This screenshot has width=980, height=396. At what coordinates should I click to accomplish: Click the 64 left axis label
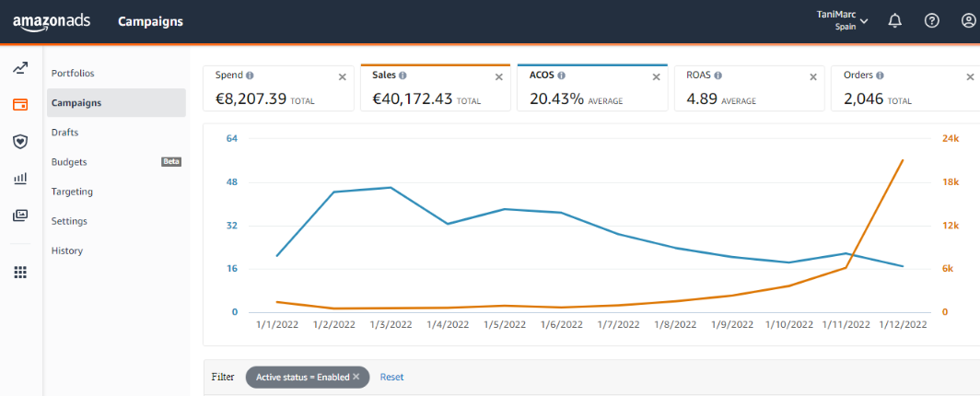231,139
